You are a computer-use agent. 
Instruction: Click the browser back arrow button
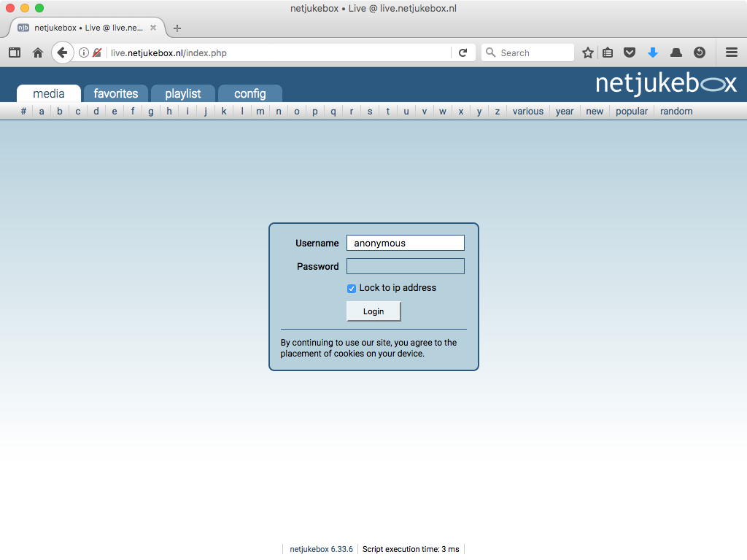coord(62,52)
